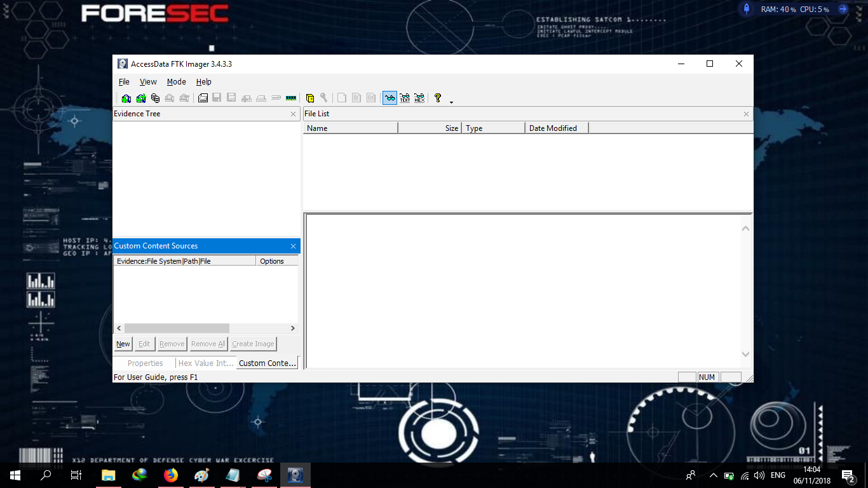Click the Add Evidence Item toolbar icon
The image size is (868, 488).
126,98
